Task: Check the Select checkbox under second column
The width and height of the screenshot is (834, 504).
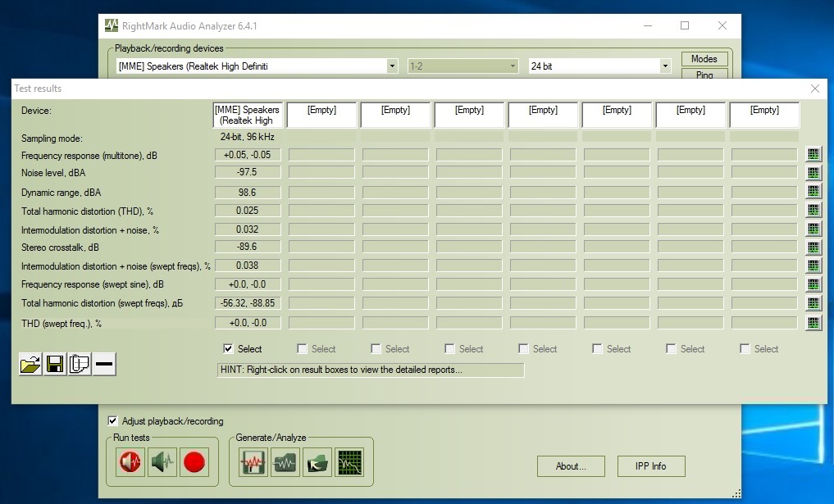Action: 302,349
